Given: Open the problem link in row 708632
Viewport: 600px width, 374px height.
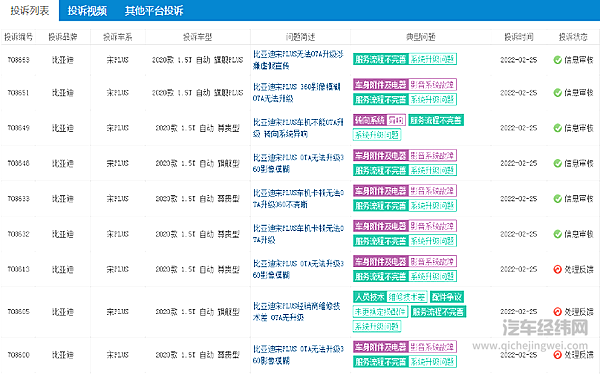Looking at the screenshot, I should [298, 234].
